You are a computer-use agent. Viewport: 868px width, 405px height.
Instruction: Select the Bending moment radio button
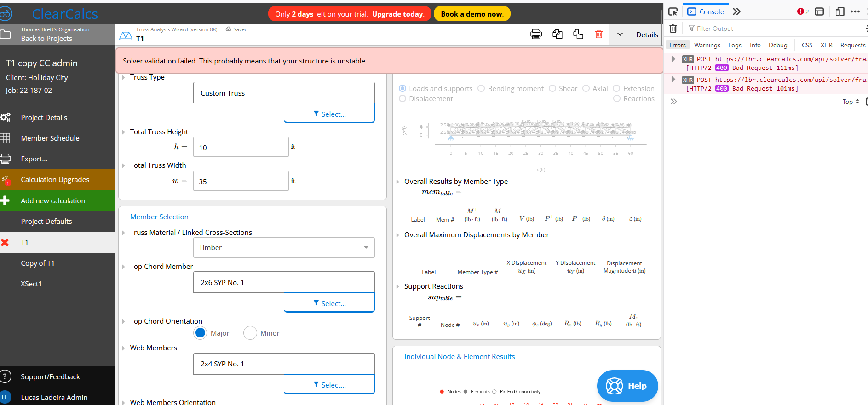pyautogui.click(x=481, y=88)
